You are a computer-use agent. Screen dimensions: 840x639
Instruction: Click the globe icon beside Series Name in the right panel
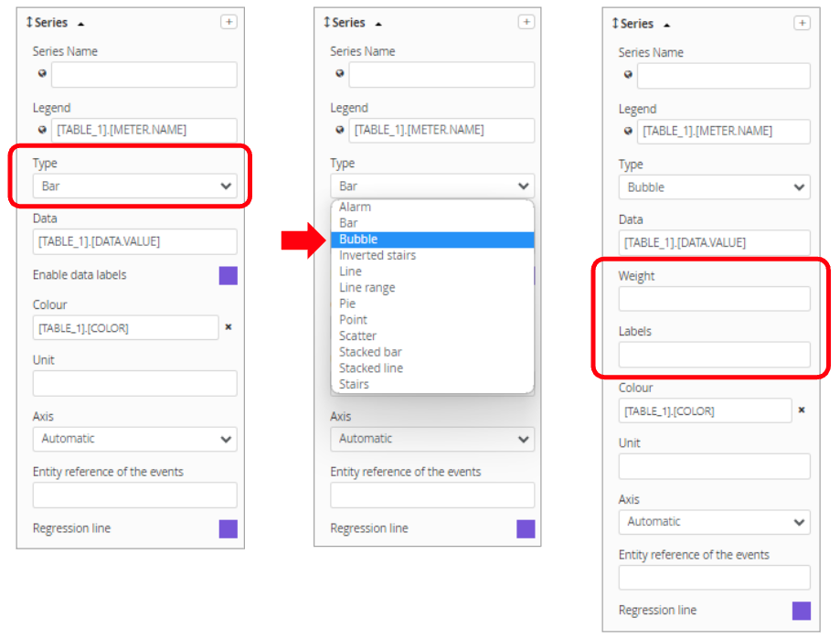(x=628, y=76)
